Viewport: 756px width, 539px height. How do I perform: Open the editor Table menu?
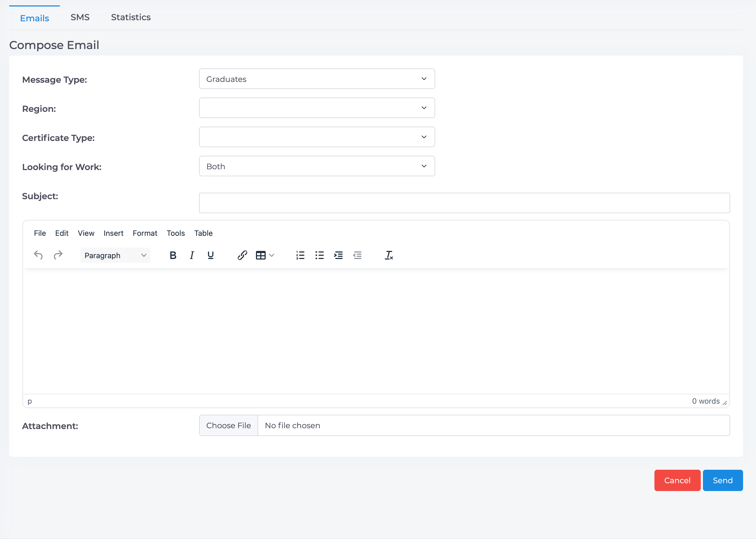203,233
